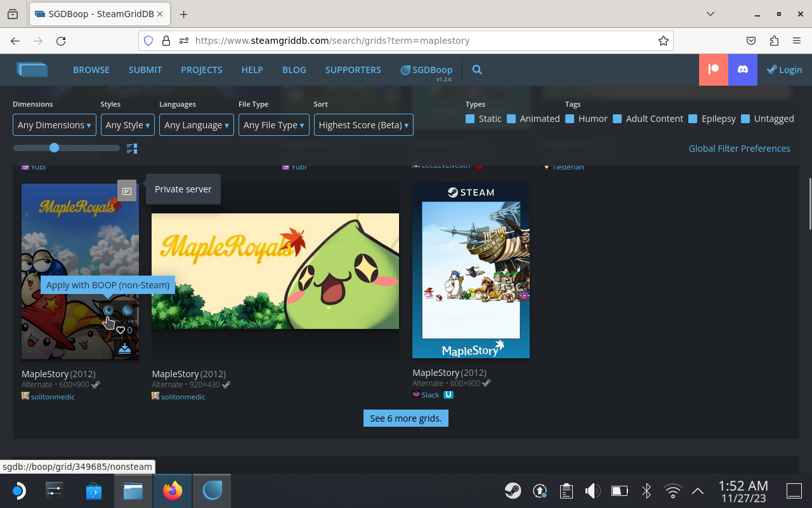The image size is (812, 508).
Task: Open the Patreon link icon
Action: tap(714, 70)
